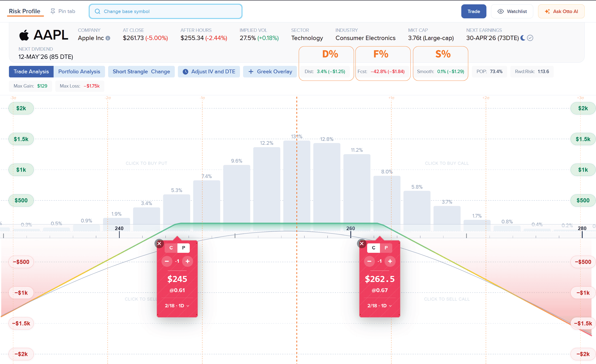This screenshot has height=364, width=596.
Task: Switch to the Portfolio Analysis tab
Action: click(79, 72)
